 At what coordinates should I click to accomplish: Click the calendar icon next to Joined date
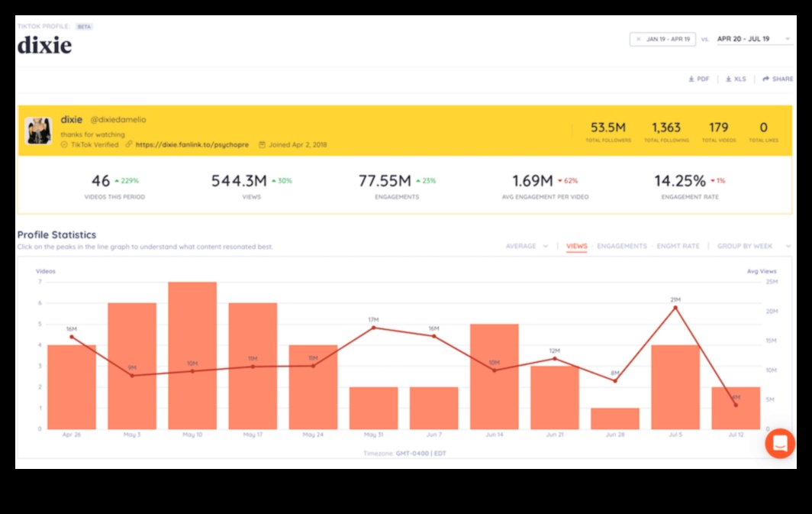[262, 144]
